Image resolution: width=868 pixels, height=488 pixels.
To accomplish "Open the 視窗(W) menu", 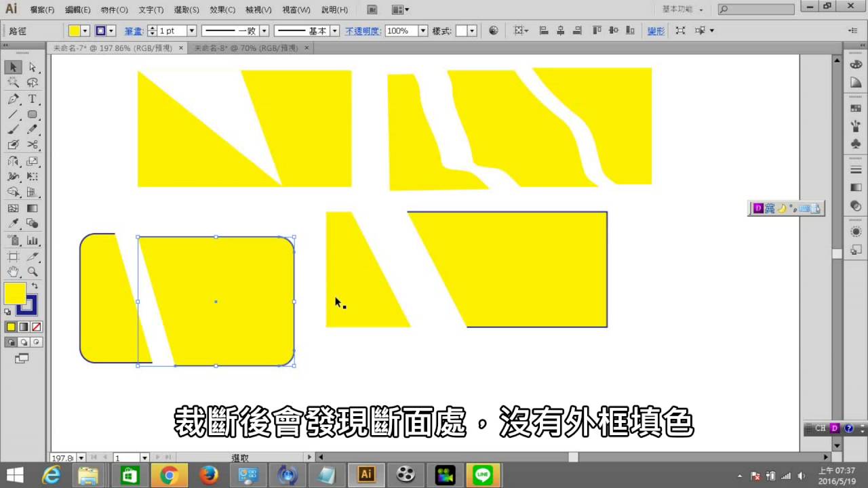I will pyautogui.click(x=296, y=10).
